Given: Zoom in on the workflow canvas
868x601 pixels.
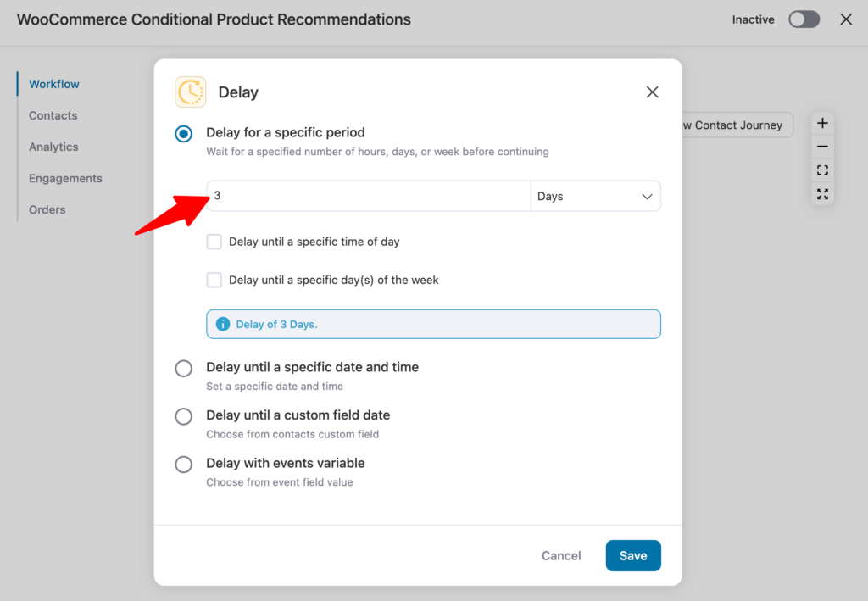Looking at the screenshot, I should point(822,122).
